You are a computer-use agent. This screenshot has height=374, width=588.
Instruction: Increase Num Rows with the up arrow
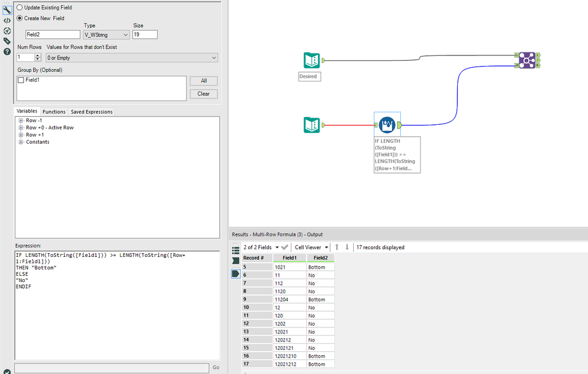[x=38, y=55]
